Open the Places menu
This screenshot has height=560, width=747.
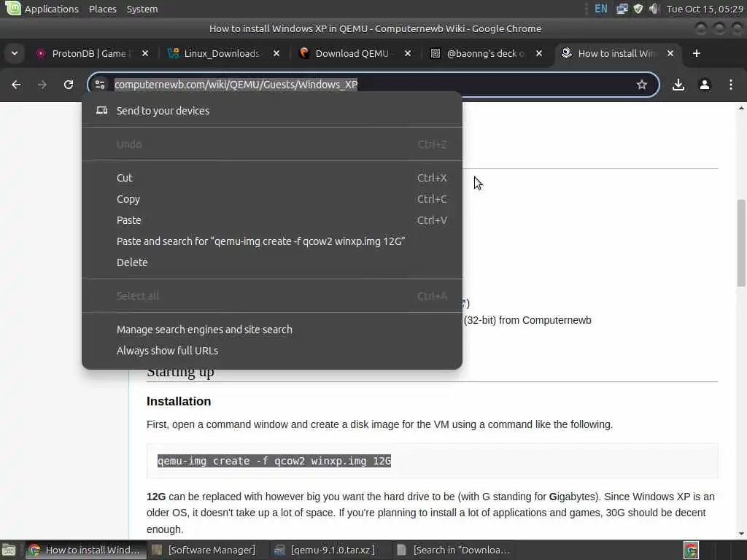(x=102, y=9)
